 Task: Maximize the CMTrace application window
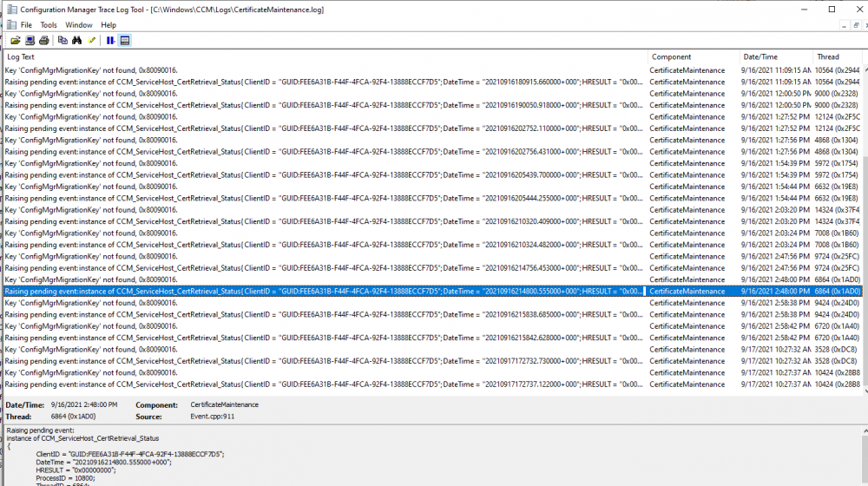click(x=832, y=10)
